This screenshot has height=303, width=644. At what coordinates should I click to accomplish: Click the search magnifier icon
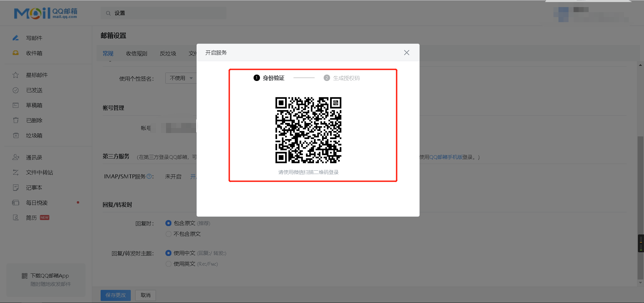[108, 13]
